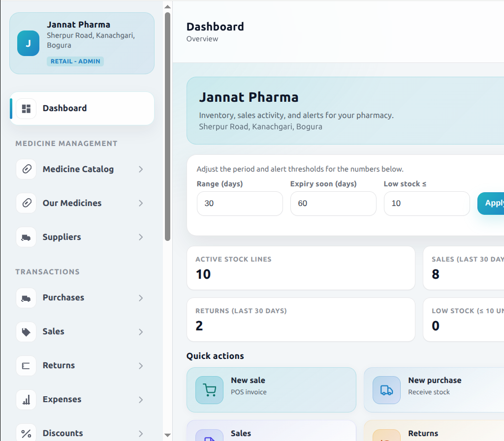Expand Suppliers submenu chevron

(141, 237)
